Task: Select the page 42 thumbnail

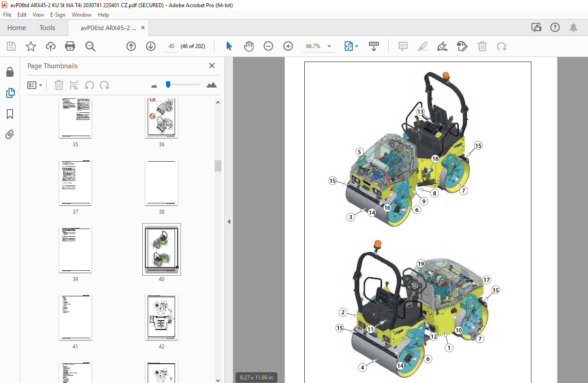Action: [162, 317]
